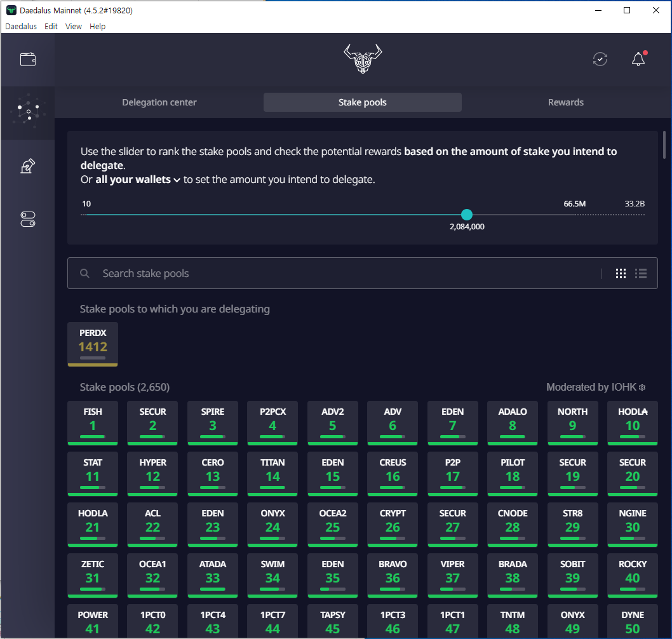Image resolution: width=672 pixels, height=639 pixels.
Task: Open the STAT pool ranked 11
Action: point(93,474)
